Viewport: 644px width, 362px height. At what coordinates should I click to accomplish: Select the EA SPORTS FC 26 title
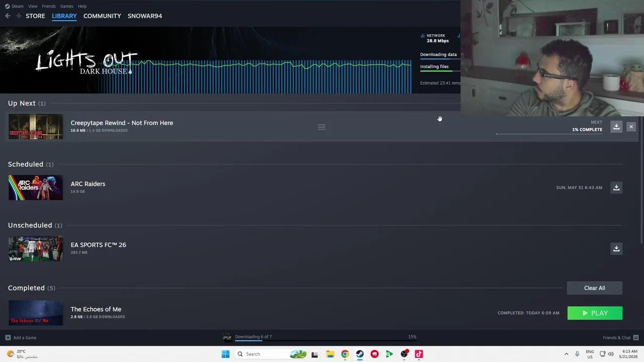click(x=99, y=245)
